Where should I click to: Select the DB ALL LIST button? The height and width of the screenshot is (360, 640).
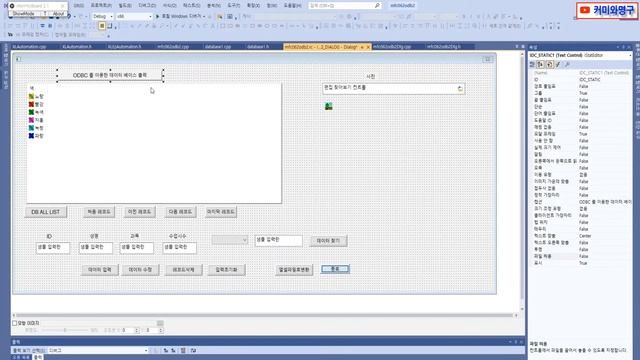pyautogui.click(x=46, y=212)
